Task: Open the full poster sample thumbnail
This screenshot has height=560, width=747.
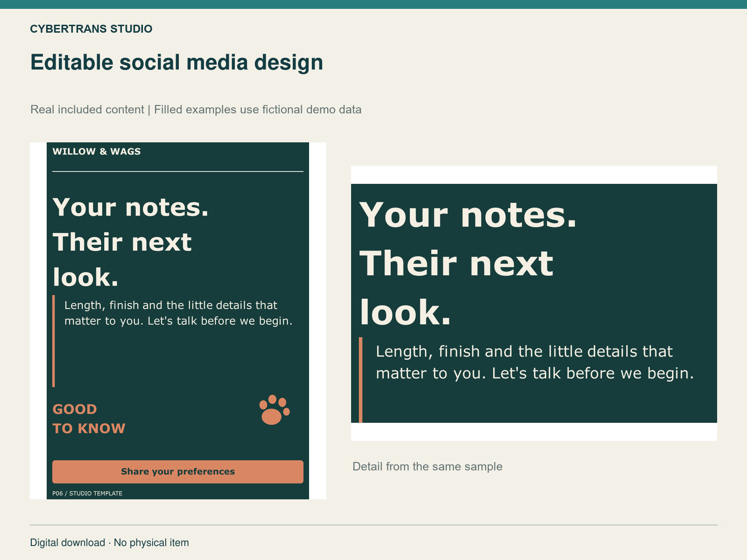Action: click(x=178, y=321)
